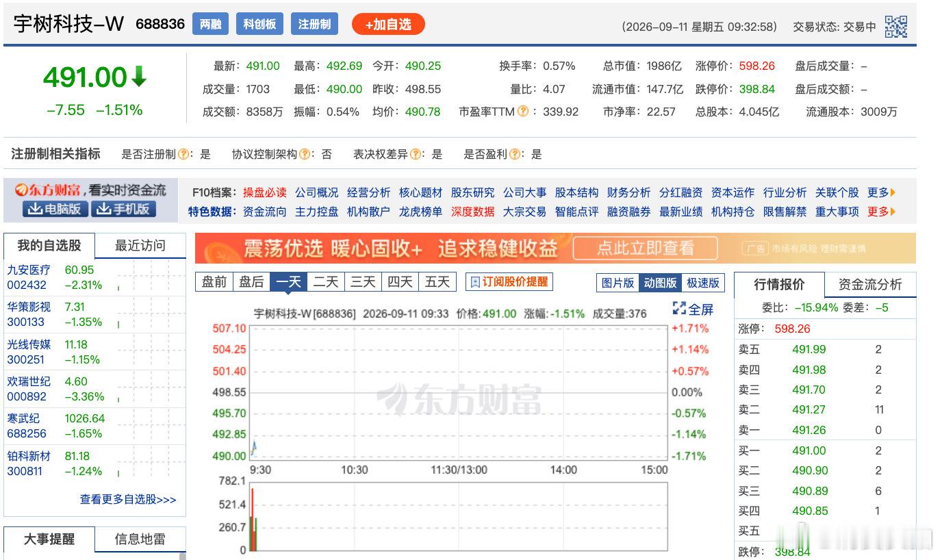This screenshot has width=942, height=560.
Task: Click the 注册制 tag
Action: coord(315,24)
